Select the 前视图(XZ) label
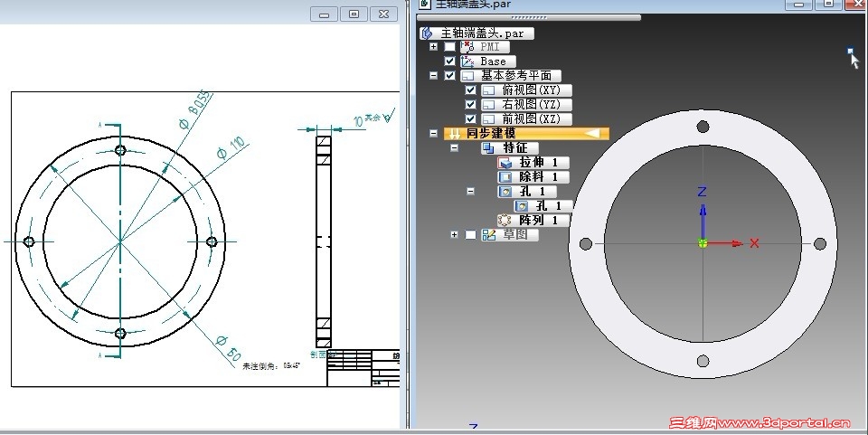The height and width of the screenshot is (435, 868). click(x=532, y=118)
